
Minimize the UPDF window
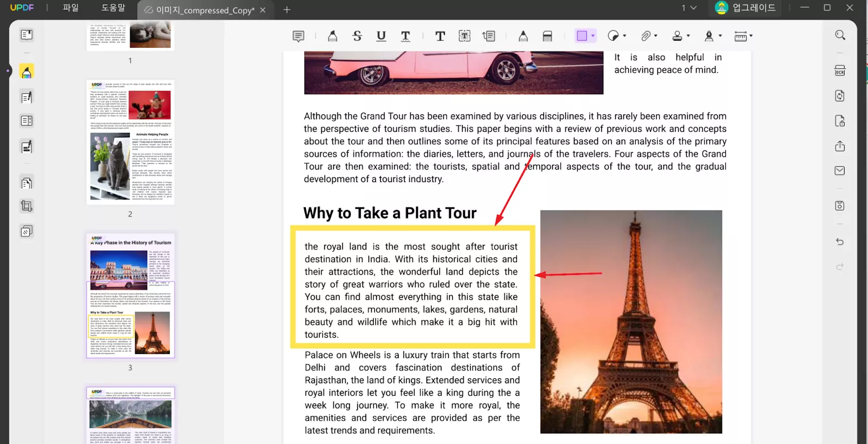coord(805,8)
